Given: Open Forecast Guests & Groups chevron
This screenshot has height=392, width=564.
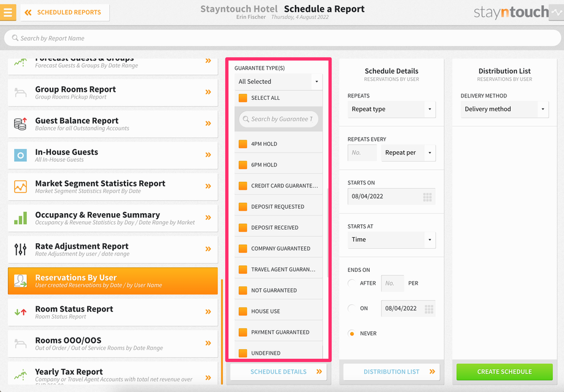Looking at the screenshot, I should pos(208,61).
